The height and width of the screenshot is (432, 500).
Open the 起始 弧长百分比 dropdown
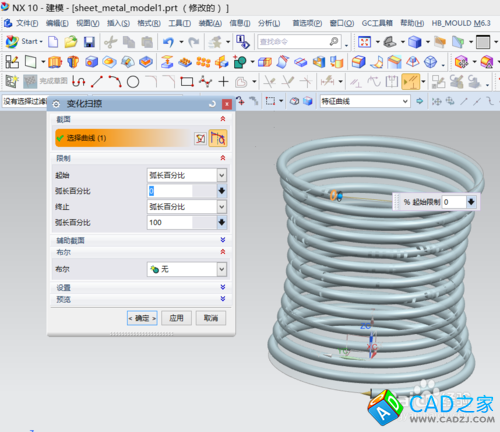click(222, 175)
